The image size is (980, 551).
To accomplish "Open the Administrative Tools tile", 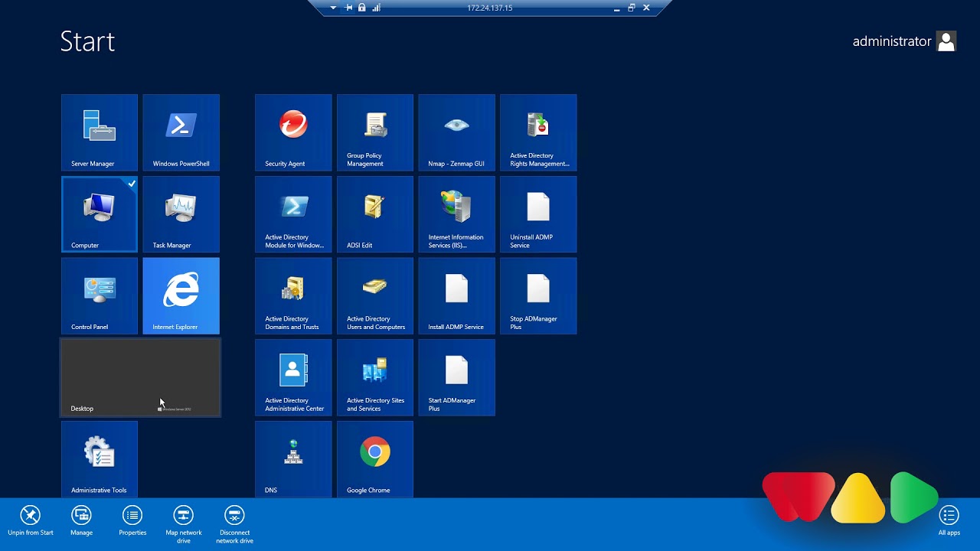I will pyautogui.click(x=100, y=459).
